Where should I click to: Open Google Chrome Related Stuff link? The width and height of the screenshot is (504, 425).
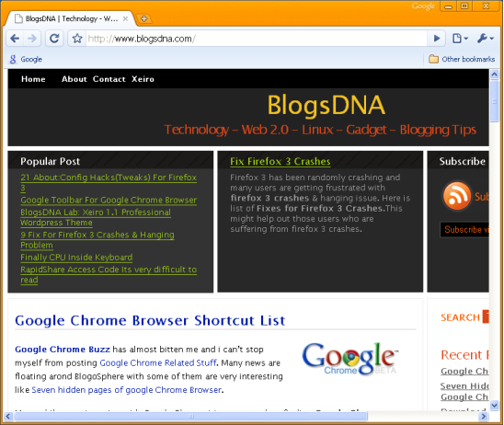158,362
